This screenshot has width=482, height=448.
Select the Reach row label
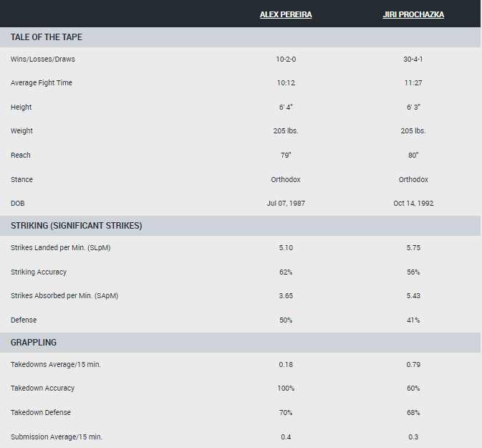21,156
